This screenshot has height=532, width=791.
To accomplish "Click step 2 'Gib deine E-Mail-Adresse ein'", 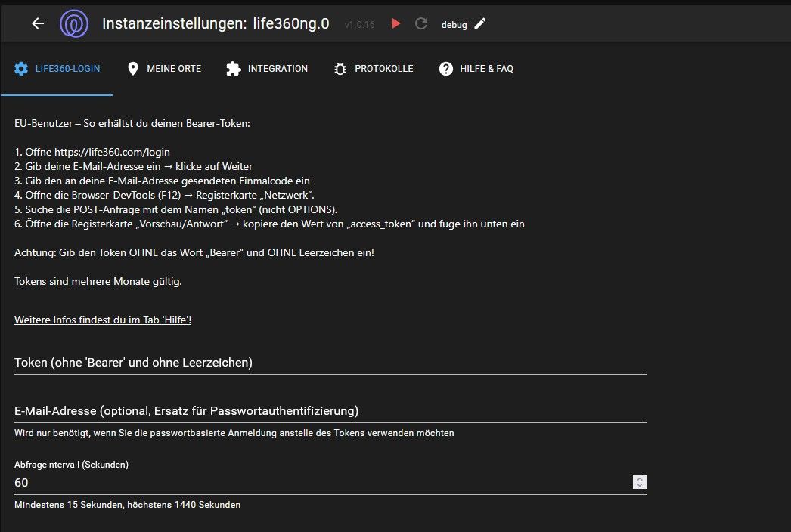I will coord(133,166).
